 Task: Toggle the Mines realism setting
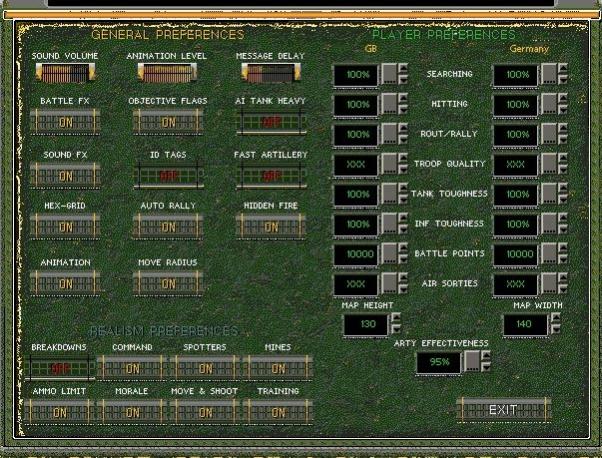click(277, 367)
